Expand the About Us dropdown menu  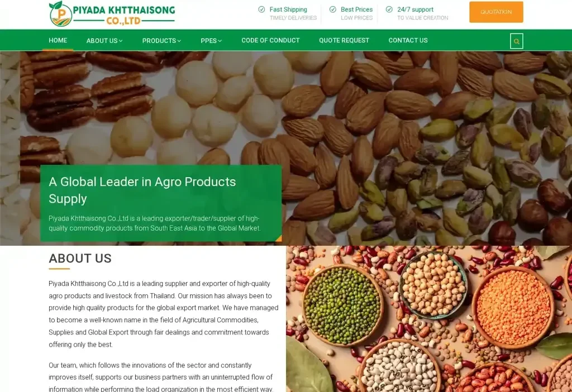[x=104, y=41]
